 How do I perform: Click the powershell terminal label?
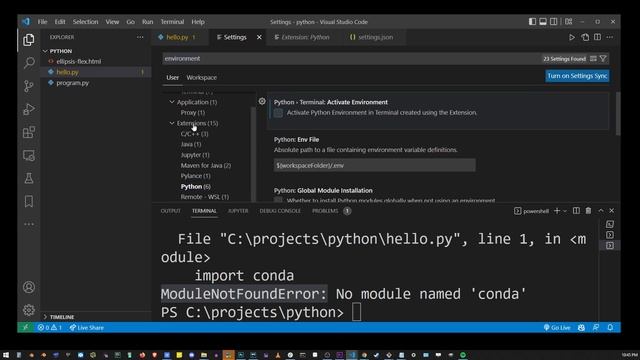click(531, 211)
